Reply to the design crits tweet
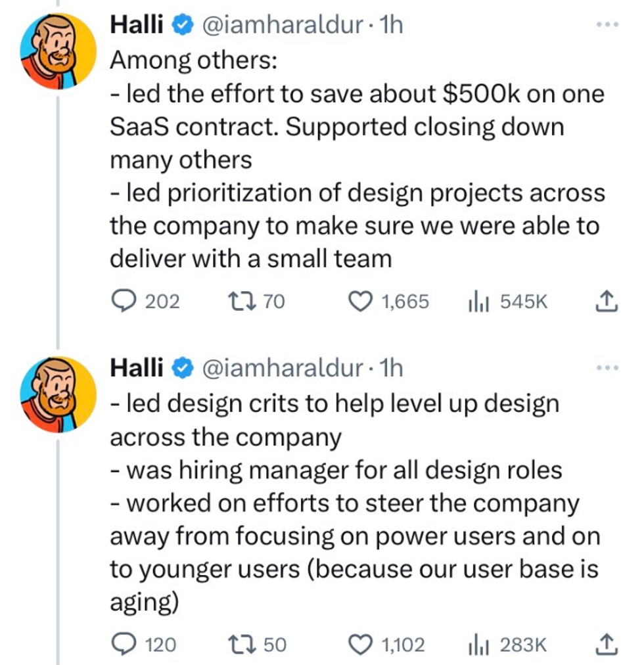The image size is (644, 665). [x=124, y=645]
